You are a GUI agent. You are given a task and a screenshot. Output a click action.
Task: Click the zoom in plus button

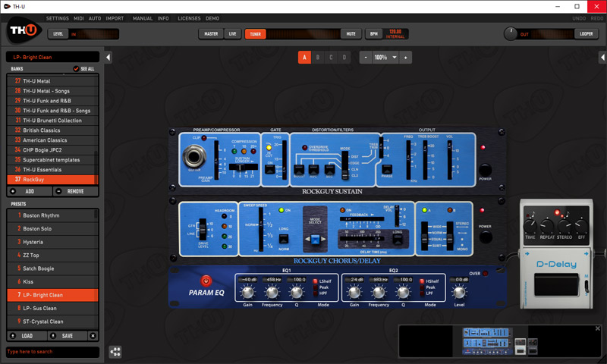(x=405, y=58)
